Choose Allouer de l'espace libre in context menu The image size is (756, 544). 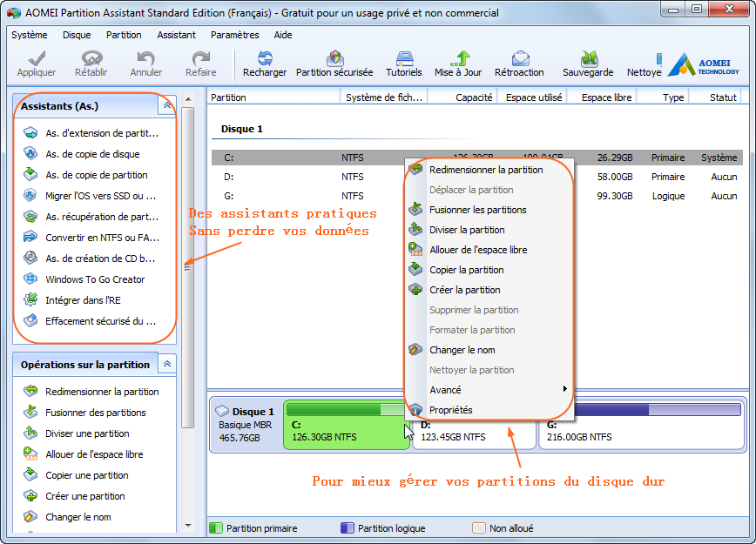[x=489, y=250]
